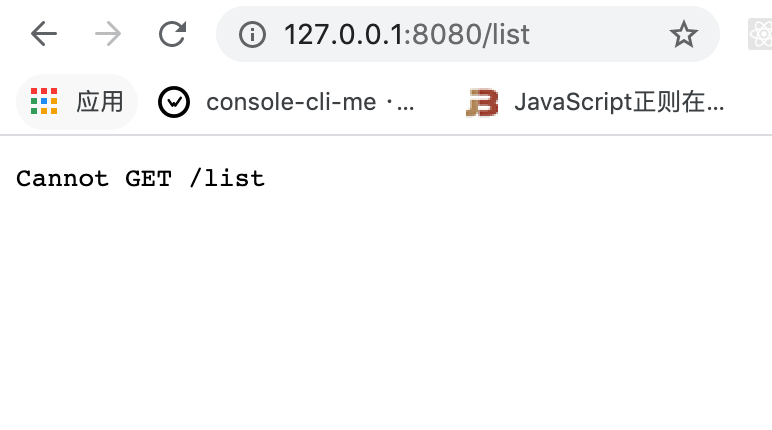Image resolution: width=772 pixels, height=430 pixels.
Task: Open the JavaScript正则在 bookmark
Action: 618,101
